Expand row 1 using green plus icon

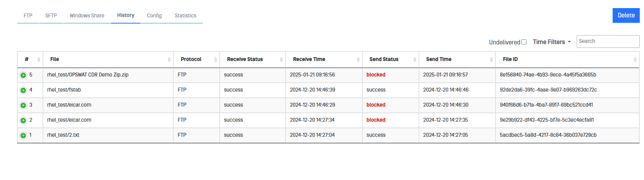23,136
